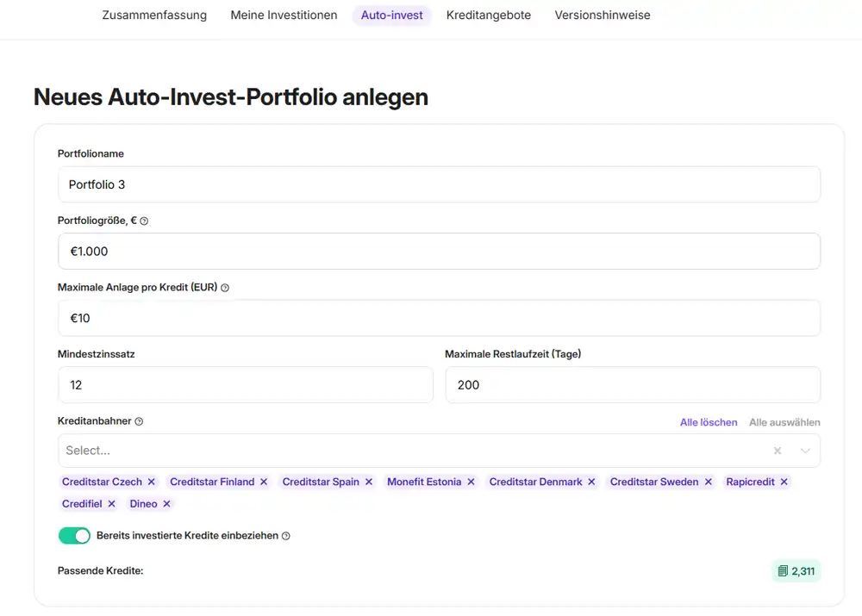862x616 pixels.
Task: Click Alle löschen link
Action: (709, 422)
